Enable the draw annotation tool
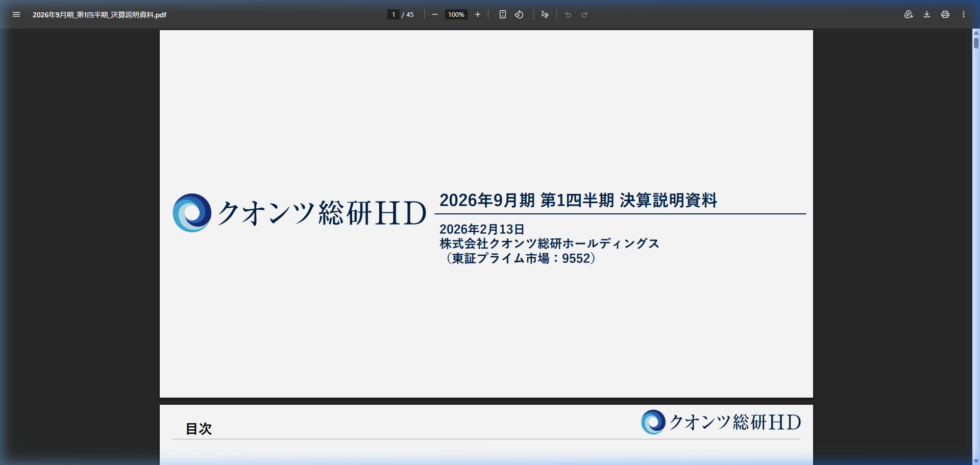980x465 pixels. 545,14
